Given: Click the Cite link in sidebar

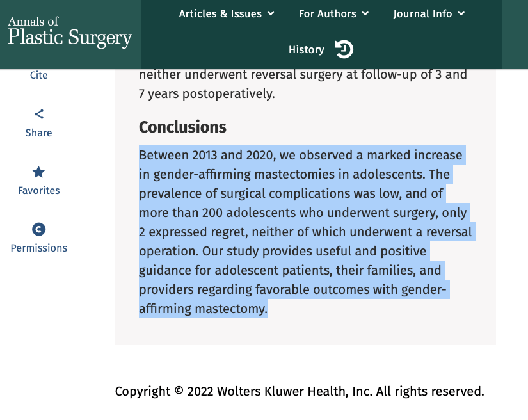Looking at the screenshot, I should (39, 75).
